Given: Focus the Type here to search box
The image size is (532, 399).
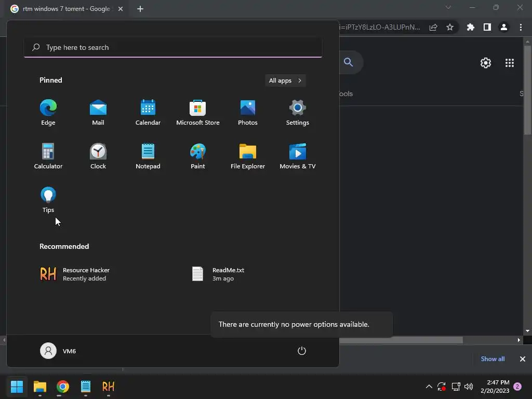Looking at the screenshot, I should click(173, 47).
